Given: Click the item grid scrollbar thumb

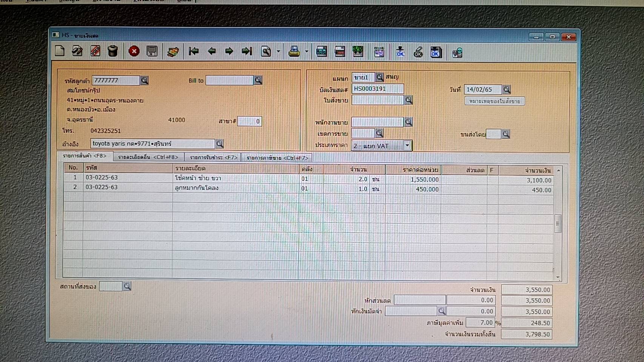Looking at the screenshot, I should [x=558, y=224].
